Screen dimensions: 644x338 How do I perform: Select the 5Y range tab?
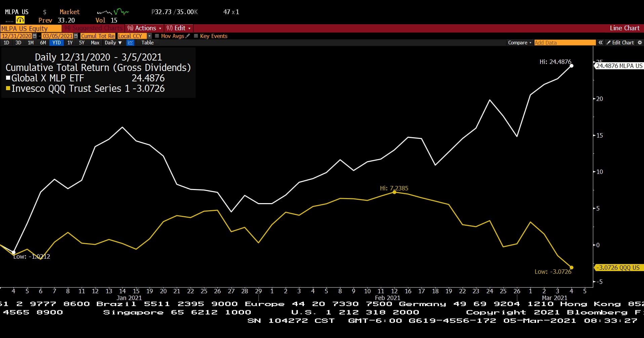pyautogui.click(x=82, y=43)
